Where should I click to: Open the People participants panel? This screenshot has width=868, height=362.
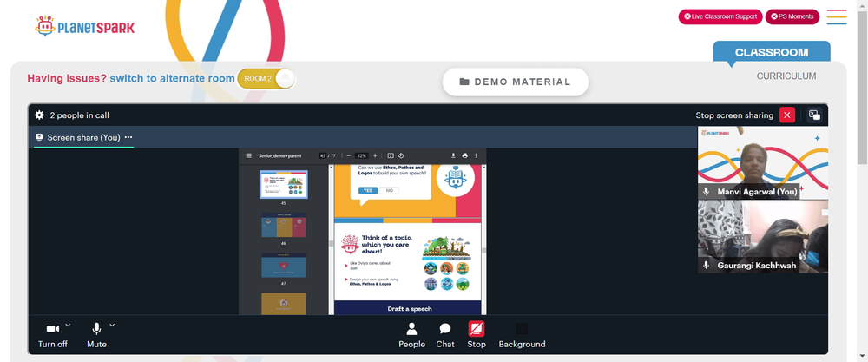tap(411, 335)
